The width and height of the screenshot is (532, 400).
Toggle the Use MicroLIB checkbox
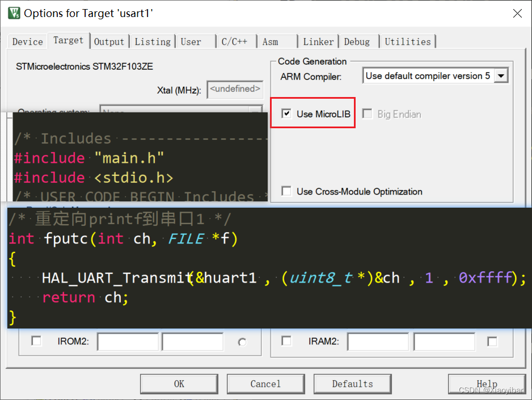click(286, 113)
